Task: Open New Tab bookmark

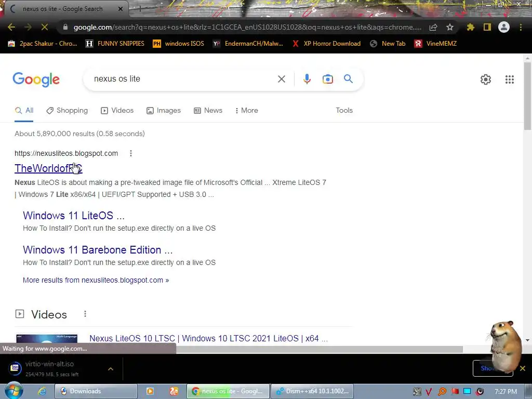Action: tap(388, 44)
